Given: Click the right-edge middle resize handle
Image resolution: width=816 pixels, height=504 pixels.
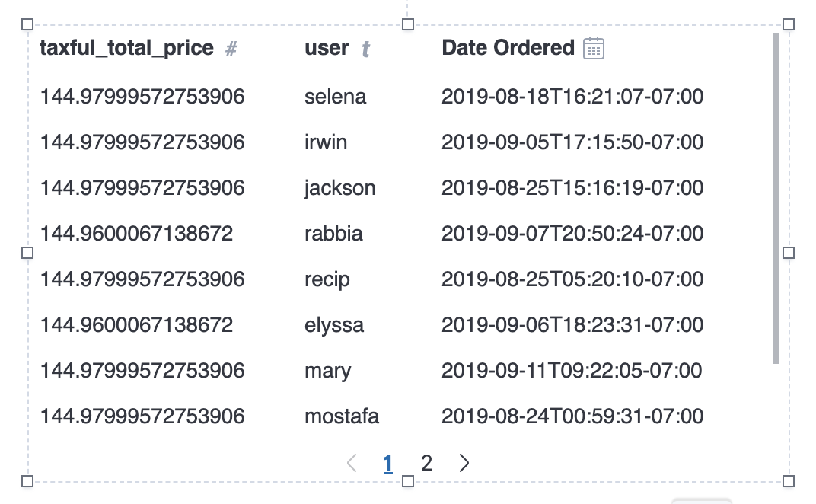Looking at the screenshot, I should tap(789, 253).
